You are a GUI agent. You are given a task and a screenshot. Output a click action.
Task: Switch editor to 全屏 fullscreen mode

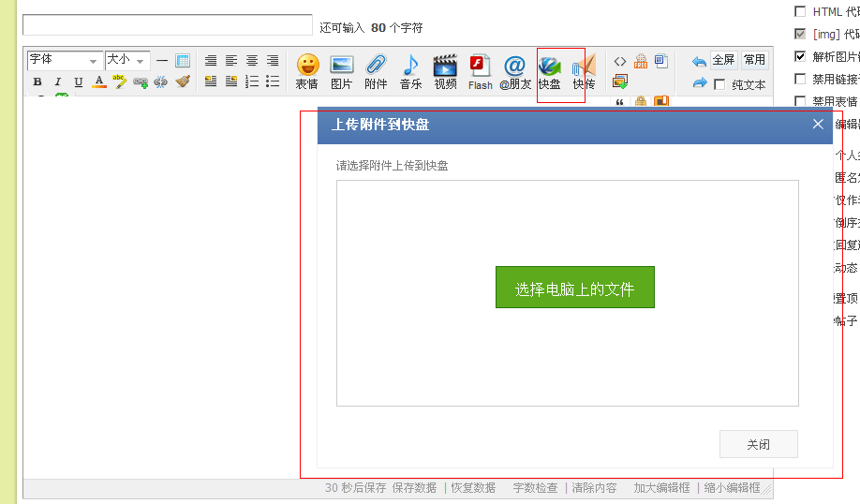coord(723,60)
